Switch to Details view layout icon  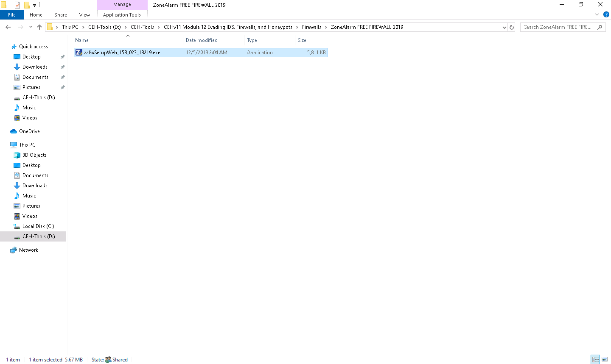click(595, 359)
